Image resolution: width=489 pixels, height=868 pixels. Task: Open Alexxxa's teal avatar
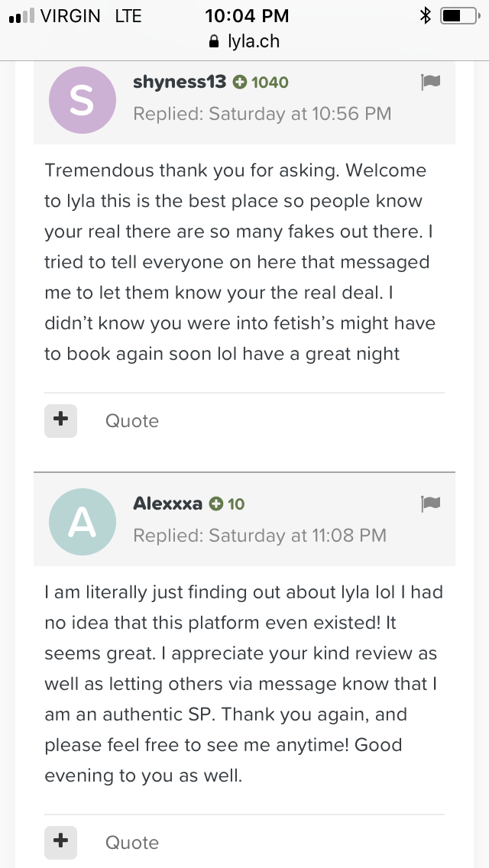(83, 521)
